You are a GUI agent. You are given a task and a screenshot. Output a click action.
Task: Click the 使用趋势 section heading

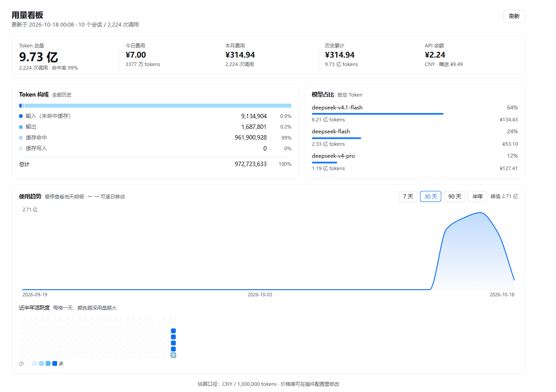(30, 196)
